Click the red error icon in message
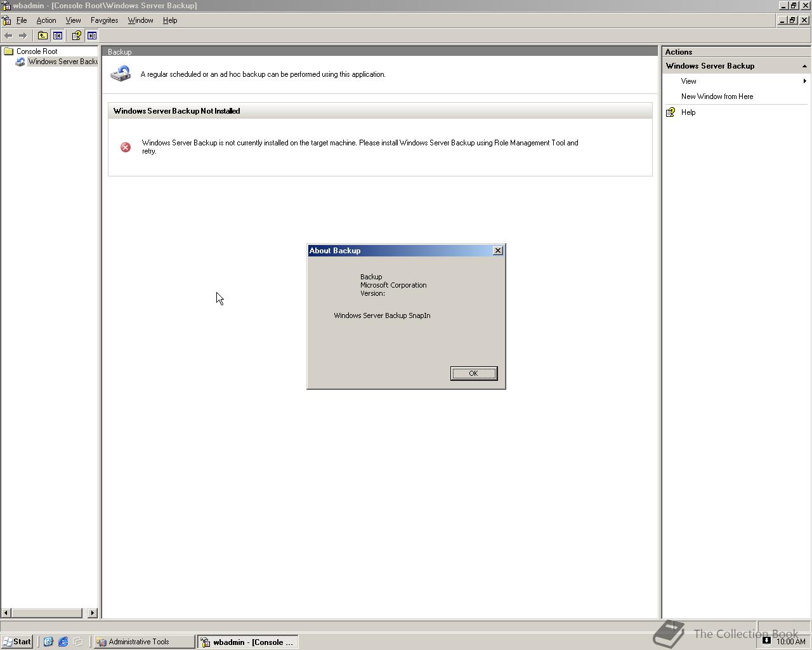The image size is (812, 650). pos(126,147)
